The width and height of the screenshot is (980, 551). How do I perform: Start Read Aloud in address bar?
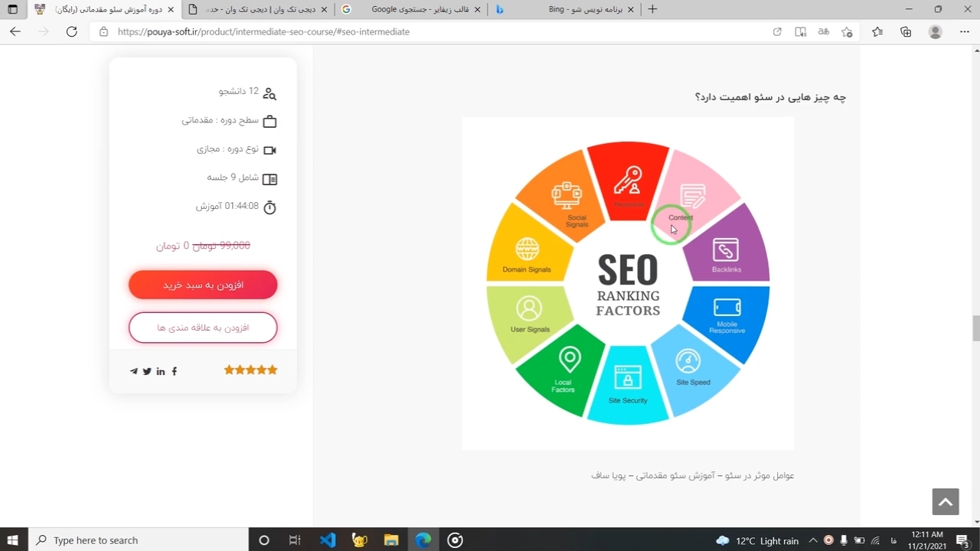800,32
